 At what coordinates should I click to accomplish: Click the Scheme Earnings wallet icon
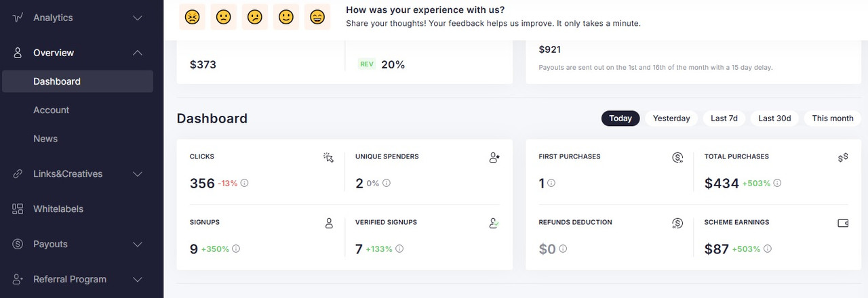(843, 223)
